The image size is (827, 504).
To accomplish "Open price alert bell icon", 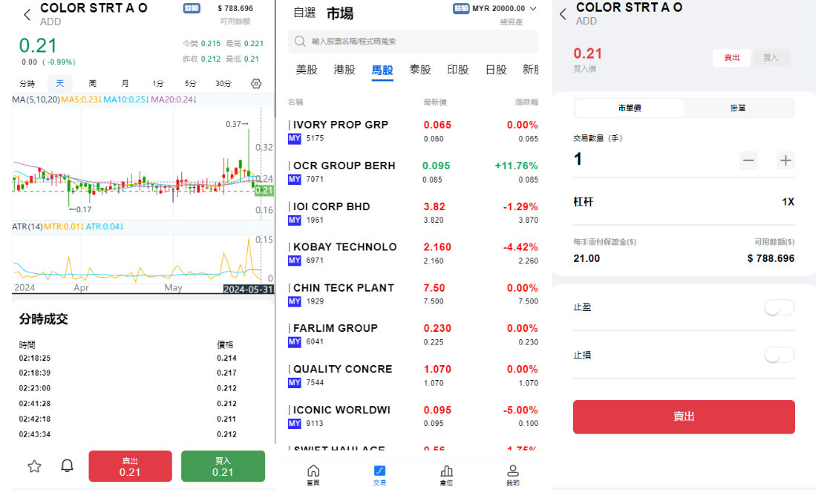I will (x=67, y=466).
